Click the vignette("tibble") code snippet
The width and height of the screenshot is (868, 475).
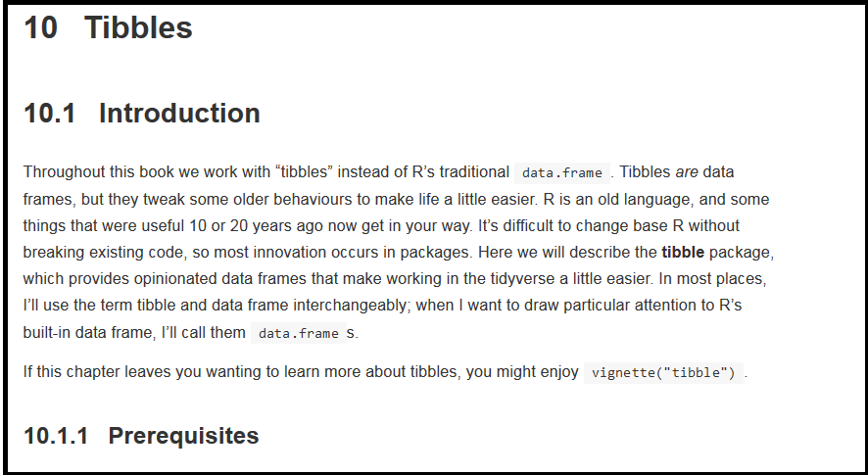click(663, 373)
